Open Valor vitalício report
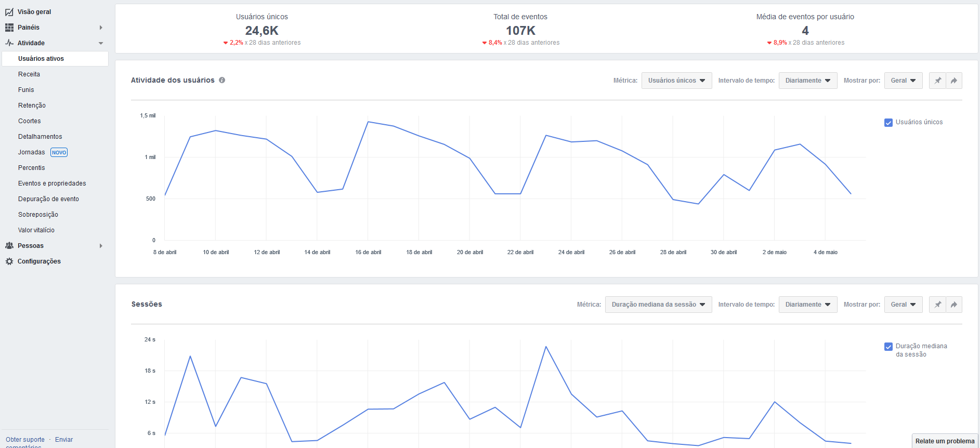This screenshot has height=448, width=980. coord(36,230)
